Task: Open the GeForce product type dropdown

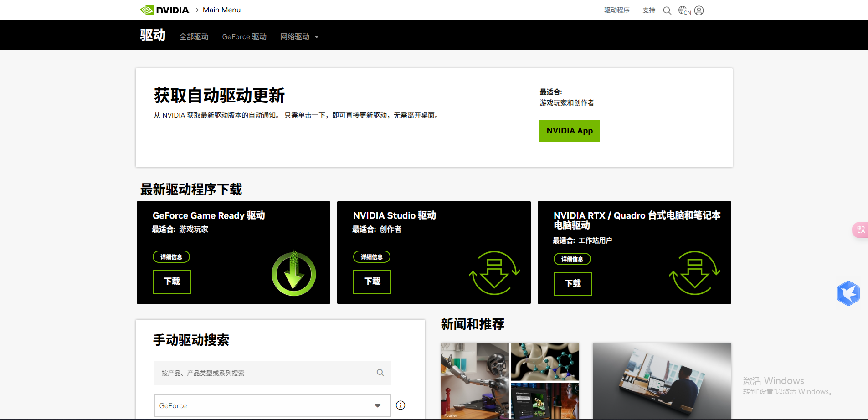Action: tap(272, 405)
